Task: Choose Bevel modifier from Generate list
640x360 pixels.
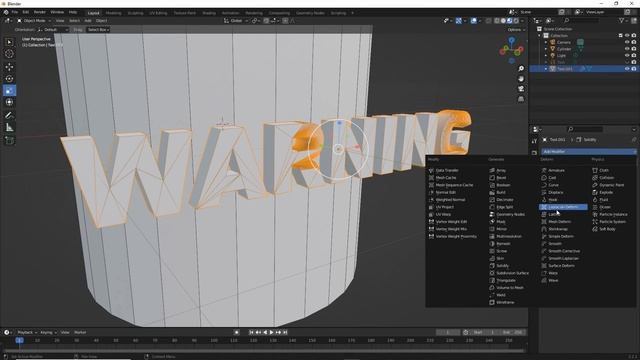Action: [501, 178]
